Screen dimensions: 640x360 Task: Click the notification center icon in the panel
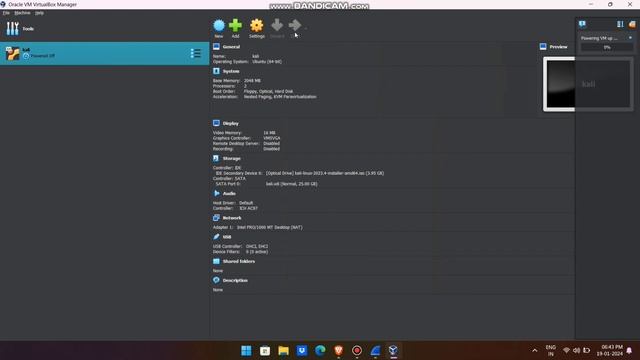click(x=582, y=24)
